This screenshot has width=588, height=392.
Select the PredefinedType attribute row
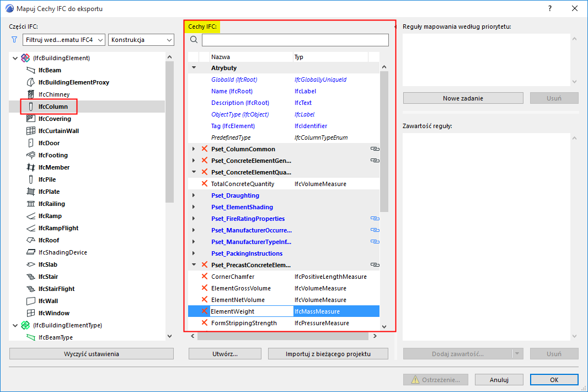pyautogui.click(x=284, y=137)
